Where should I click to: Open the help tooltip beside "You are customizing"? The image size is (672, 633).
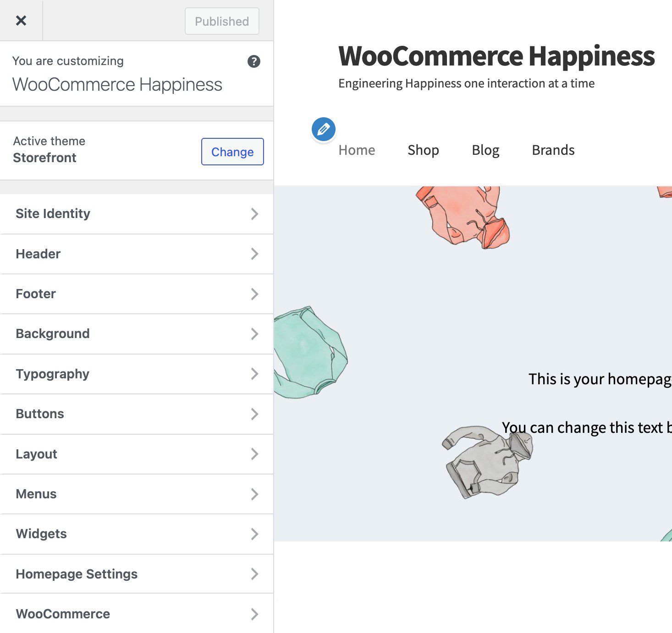coord(255,62)
